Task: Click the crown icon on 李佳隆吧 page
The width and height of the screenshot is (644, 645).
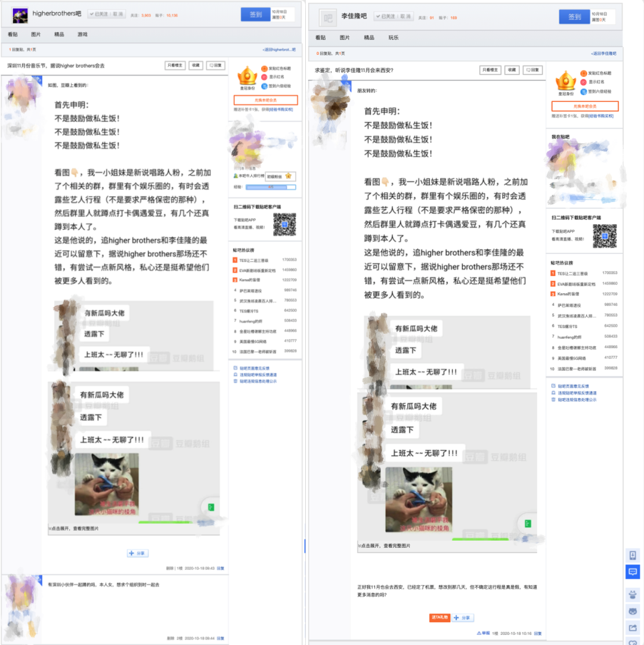Action: point(565,81)
